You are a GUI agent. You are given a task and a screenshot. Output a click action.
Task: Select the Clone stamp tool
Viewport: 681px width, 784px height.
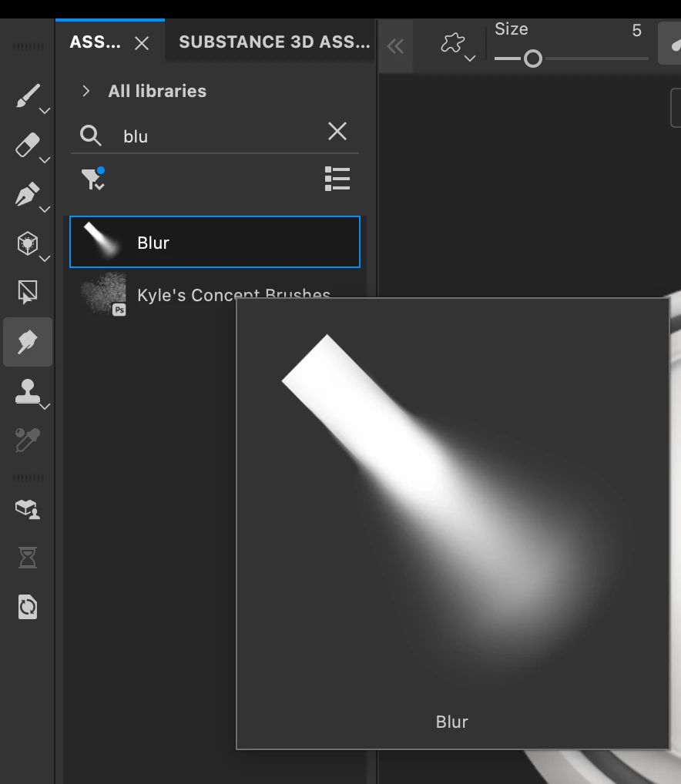pos(27,391)
